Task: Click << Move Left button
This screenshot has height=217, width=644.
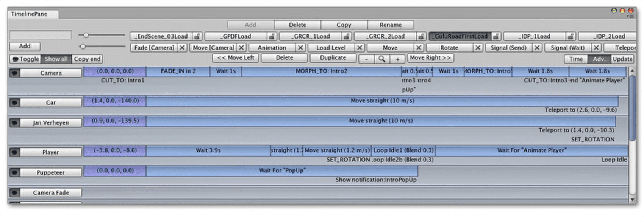Action: pyautogui.click(x=236, y=58)
